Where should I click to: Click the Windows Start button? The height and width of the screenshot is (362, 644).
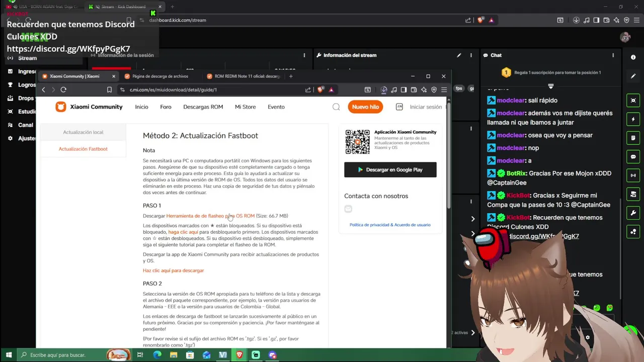(9, 355)
